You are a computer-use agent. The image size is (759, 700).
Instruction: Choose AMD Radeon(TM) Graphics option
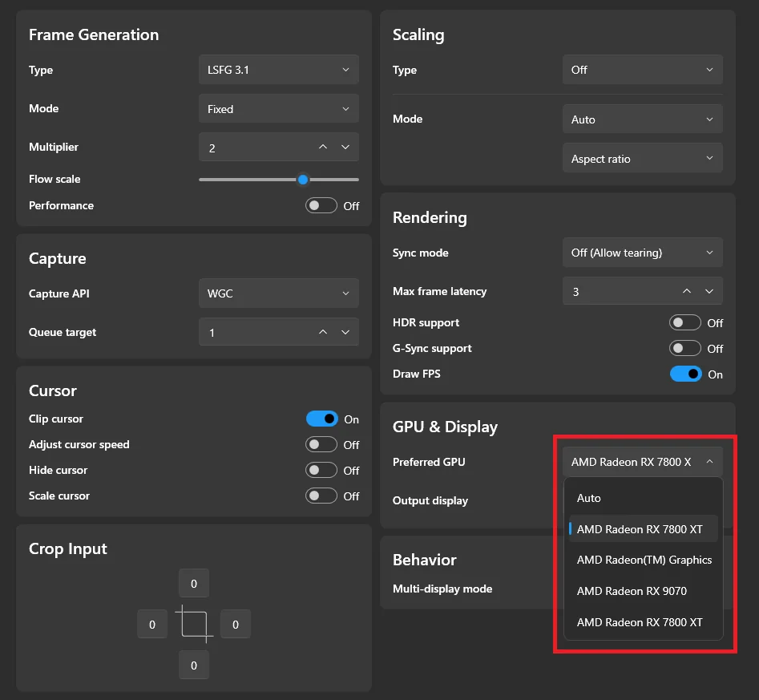click(x=644, y=560)
